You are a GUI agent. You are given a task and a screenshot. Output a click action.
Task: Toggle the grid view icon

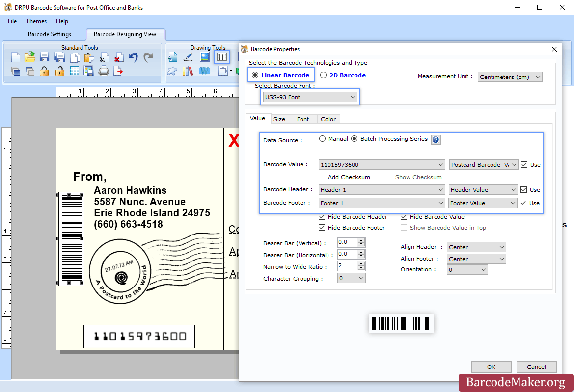pos(75,71)
